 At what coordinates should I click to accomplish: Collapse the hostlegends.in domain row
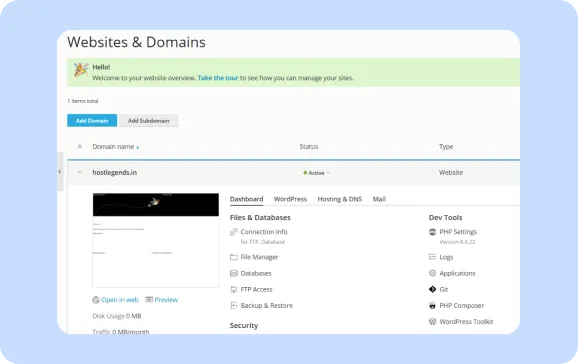coord(80,172)
